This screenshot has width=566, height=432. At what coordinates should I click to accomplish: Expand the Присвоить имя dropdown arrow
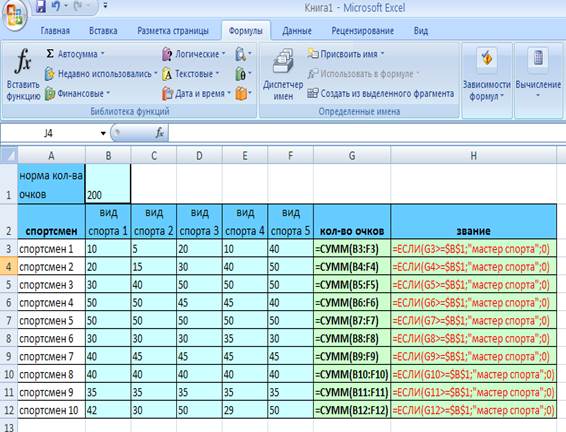pos(382,54)
